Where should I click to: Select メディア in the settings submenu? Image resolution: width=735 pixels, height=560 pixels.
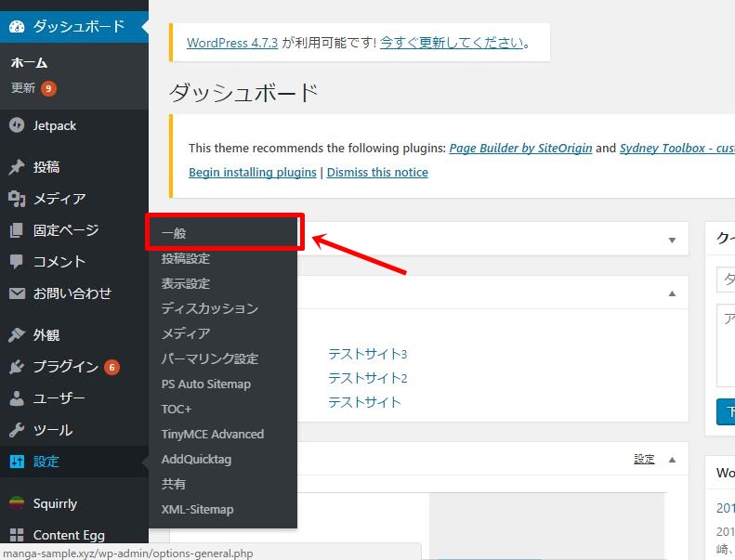[x=223, y=333]
